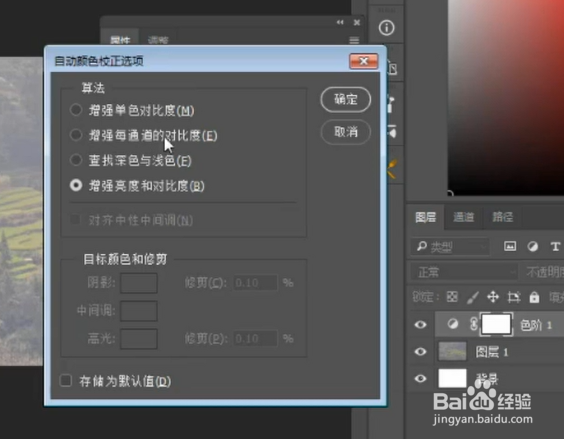Switch to the 通道 tab

[x=464, y=217]
